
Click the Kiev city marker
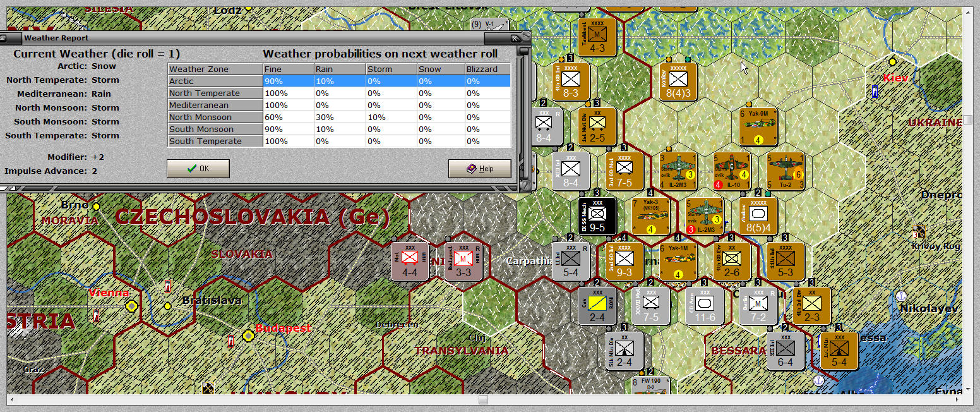(x=893, y=62)
